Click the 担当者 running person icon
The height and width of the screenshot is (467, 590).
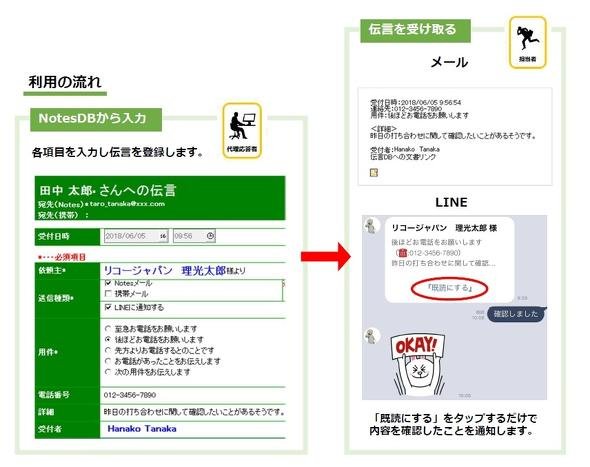(x=527, y=42)
